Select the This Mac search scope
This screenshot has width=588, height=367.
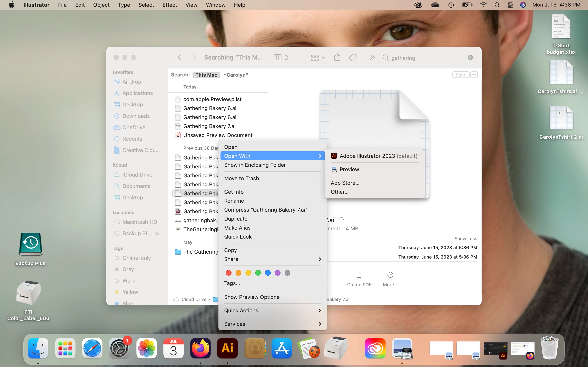point(206,75)
